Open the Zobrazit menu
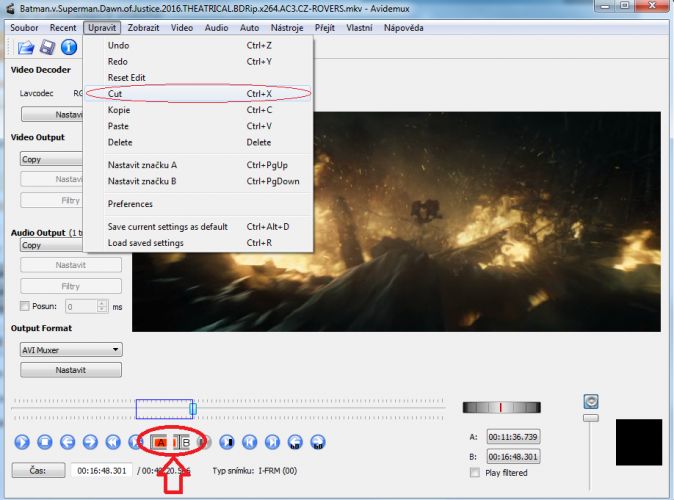674x500 pixels. (x=143, y=28)
